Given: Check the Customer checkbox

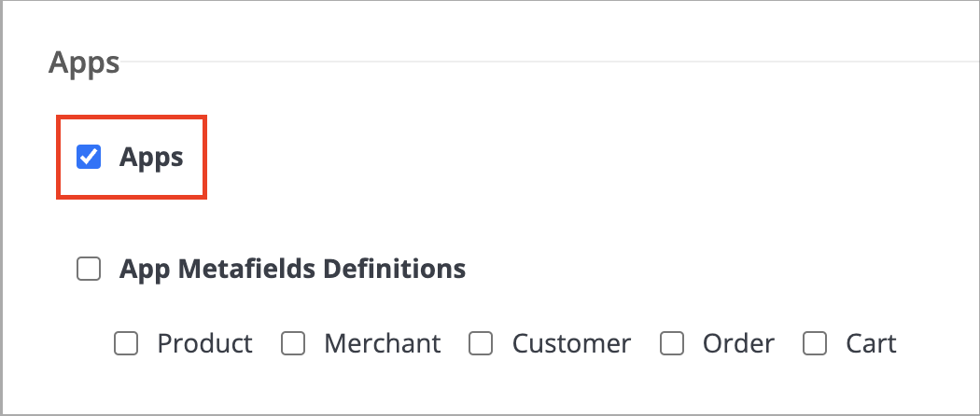Looking at the screenshot, I should (481, 343).
